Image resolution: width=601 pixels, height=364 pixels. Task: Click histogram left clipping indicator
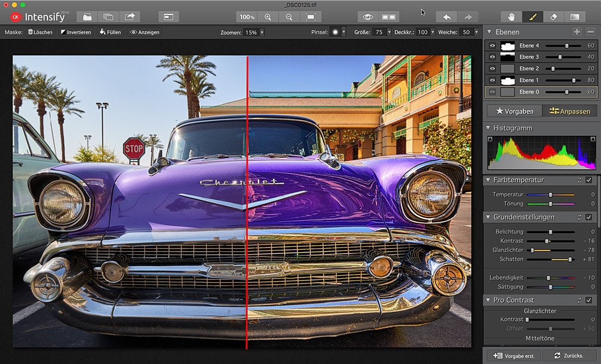coord(490,139)
